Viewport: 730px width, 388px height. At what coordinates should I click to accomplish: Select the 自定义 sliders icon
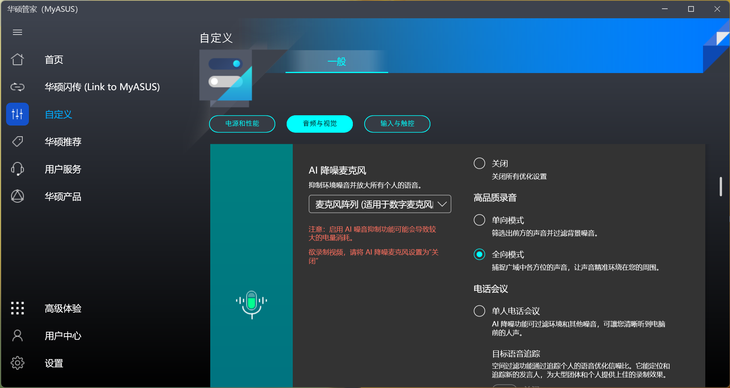tap(17, 114)
